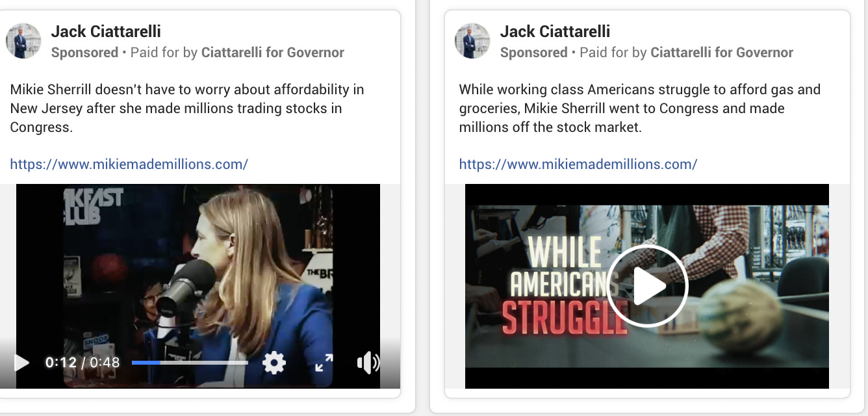Click left ad text about trading stocks
Screen dimensions: 868x416
tap(187, 108)
